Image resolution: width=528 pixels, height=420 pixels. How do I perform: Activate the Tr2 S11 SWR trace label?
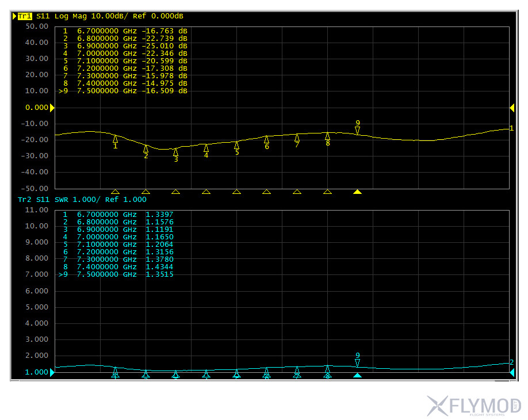tap(82, 200)
